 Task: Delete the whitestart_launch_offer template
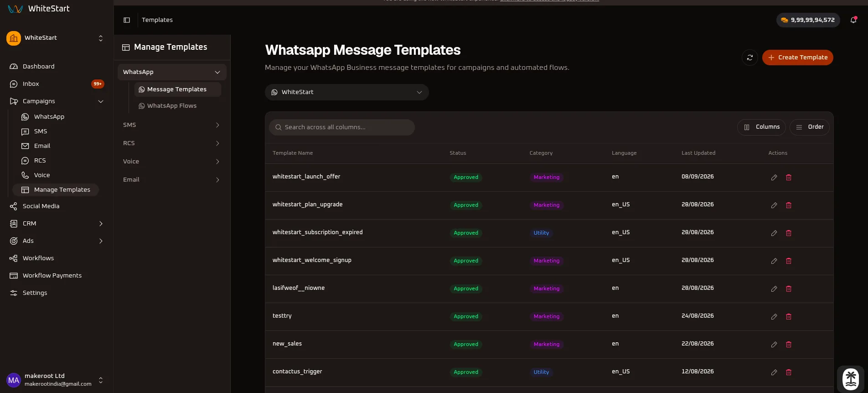(x=789, y=178)
